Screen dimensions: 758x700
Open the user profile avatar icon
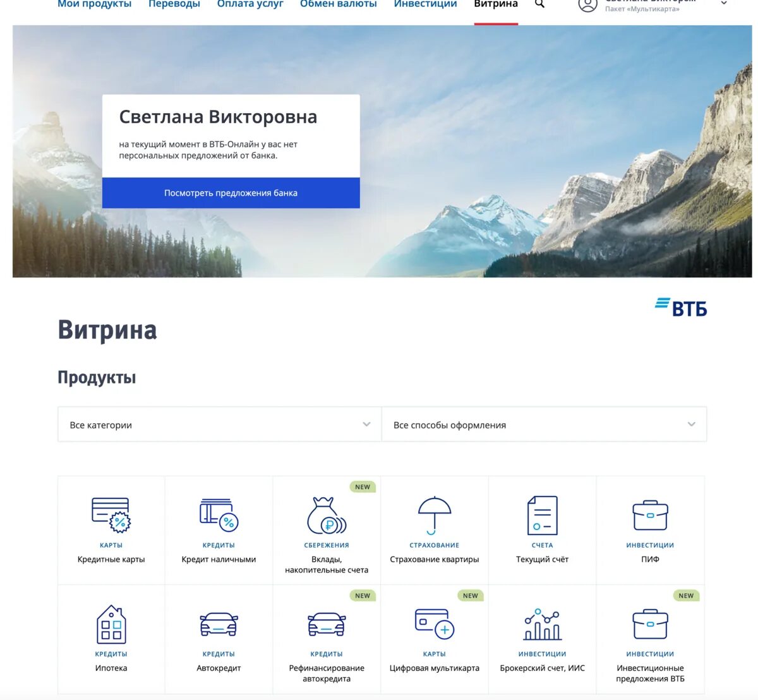[x=587, y=4]
